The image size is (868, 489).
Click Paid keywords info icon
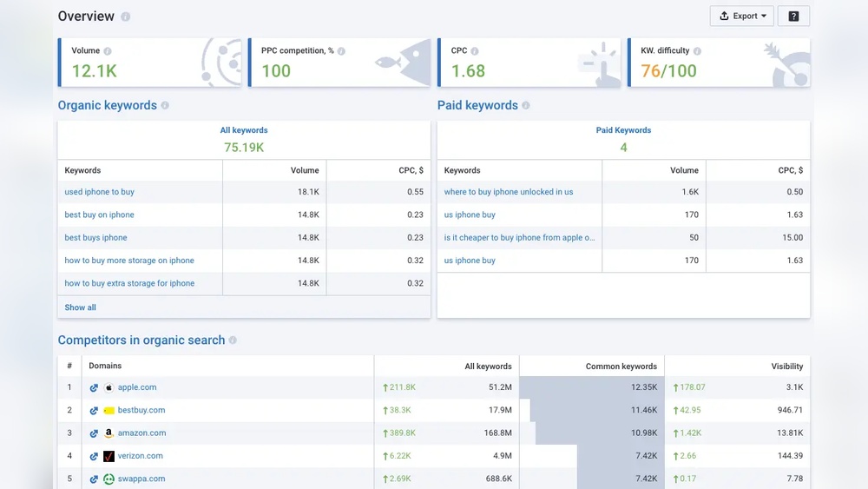[526, 105]
